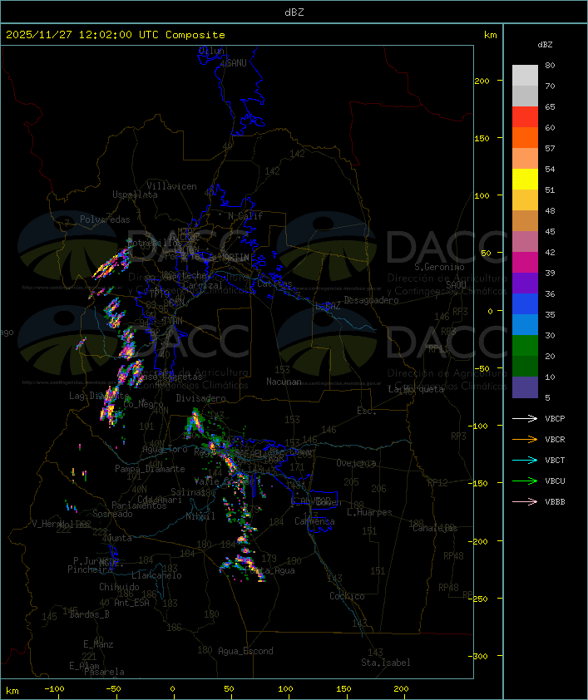Click the Nacunan map label

click(284, 382)
